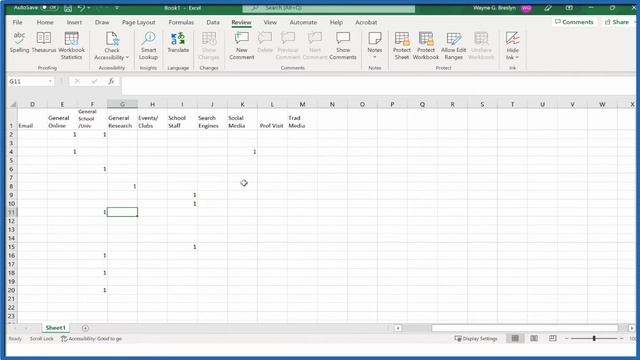Switch to the Draw tab
Image resolution: width=640 pixels, height=360 pixels.
pyautogui.click(x=102, y=22)
